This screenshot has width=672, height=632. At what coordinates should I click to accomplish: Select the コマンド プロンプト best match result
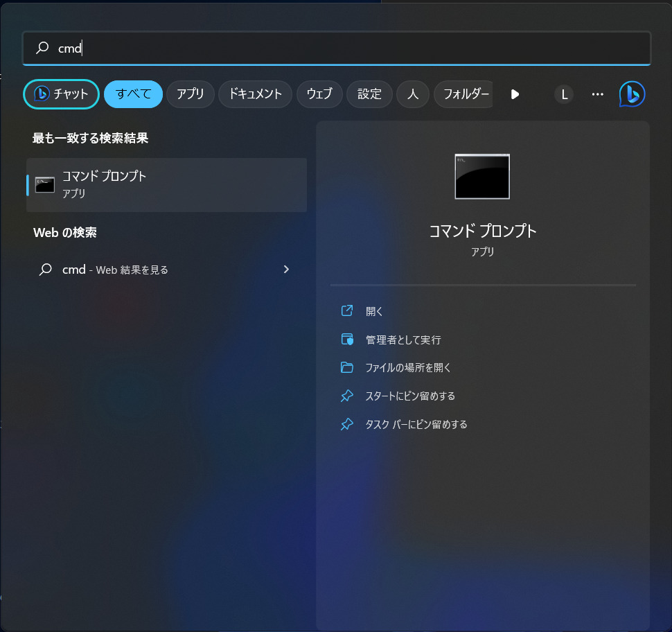(167, 185)
